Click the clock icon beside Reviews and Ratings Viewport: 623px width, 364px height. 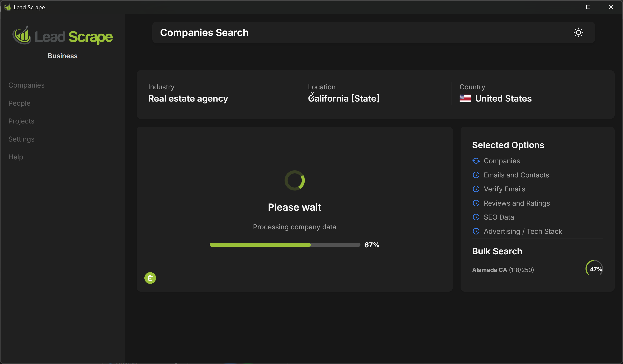click(x=476, y=203)
